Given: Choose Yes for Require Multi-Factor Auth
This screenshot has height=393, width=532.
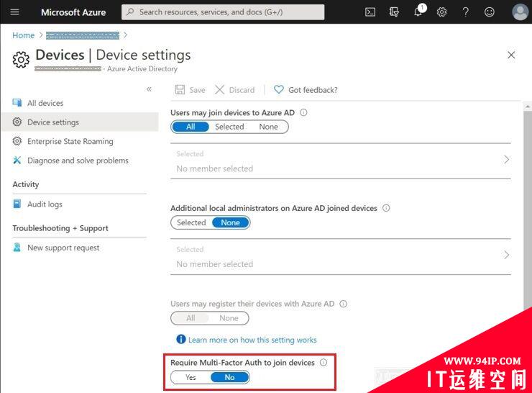Looking at the screenshot, I should [x=191, y=377].
